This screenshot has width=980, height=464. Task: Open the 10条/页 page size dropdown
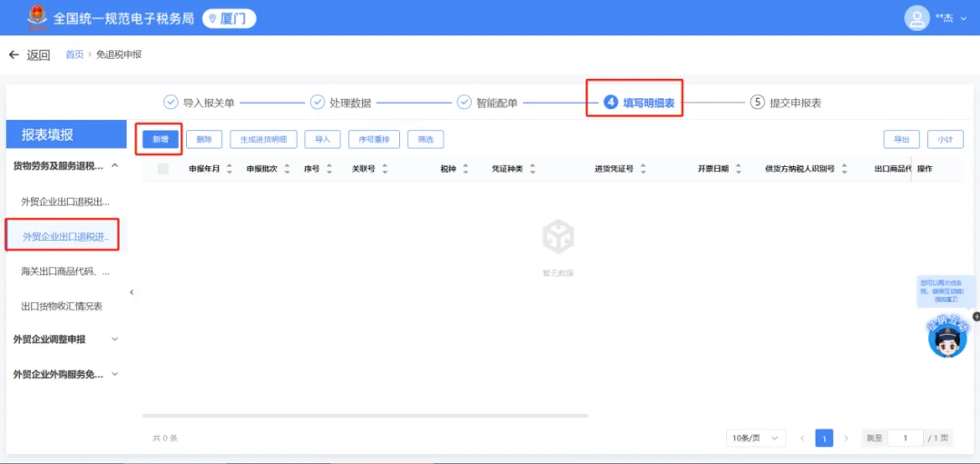coord(756,439)
